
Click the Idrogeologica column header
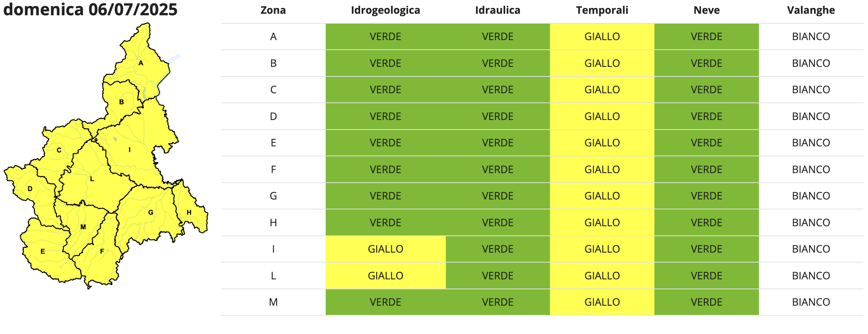click(x=385, y=10)
